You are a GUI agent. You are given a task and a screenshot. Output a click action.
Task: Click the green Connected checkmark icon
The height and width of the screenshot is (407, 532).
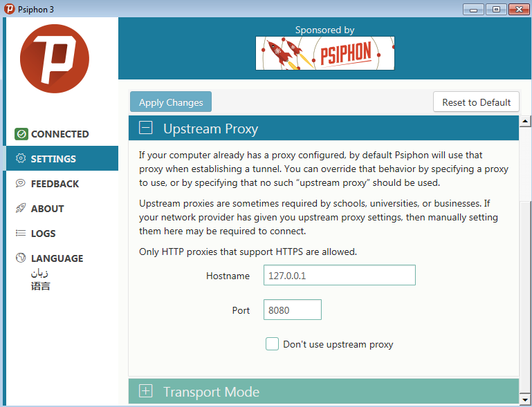(x=21, y=134)
